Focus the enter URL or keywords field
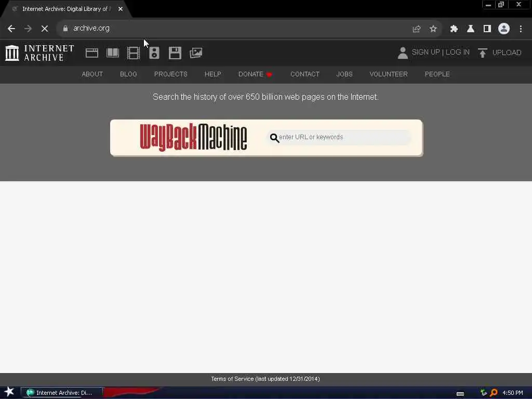Viewport: 532px width, 399px height. [339, 137]
